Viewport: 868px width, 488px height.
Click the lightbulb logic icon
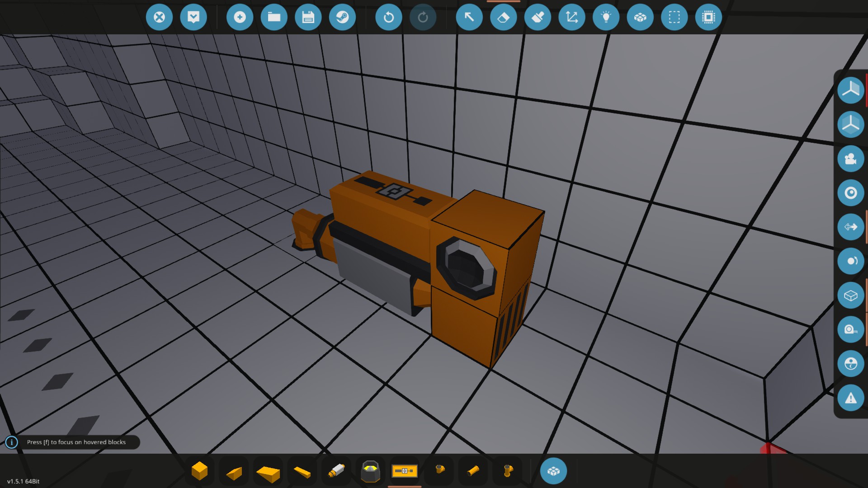tap(606, 17)
